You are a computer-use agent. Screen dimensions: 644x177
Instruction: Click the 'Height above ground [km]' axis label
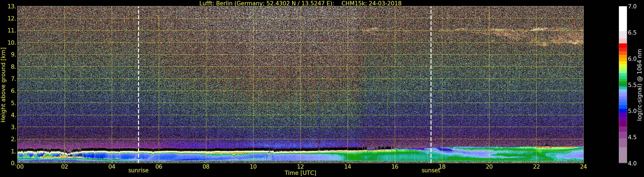click(x=3, y=85)
